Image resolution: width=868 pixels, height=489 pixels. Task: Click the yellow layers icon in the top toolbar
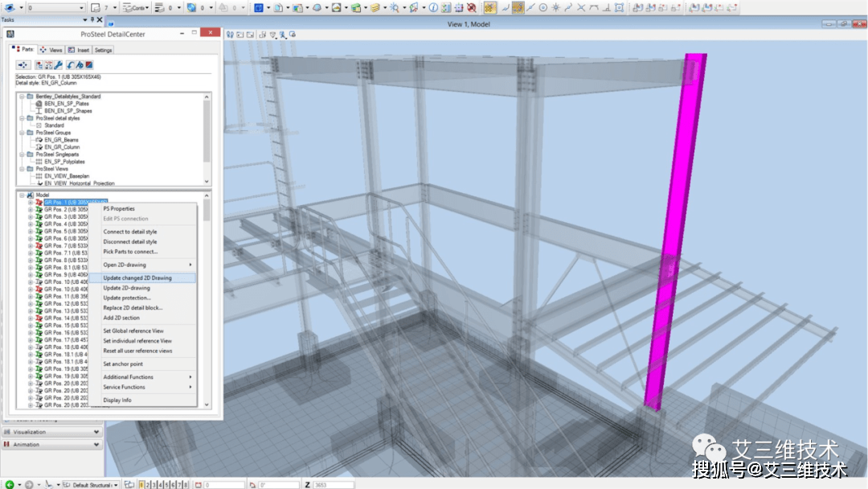pyautogui.click(x=375, y=8)
